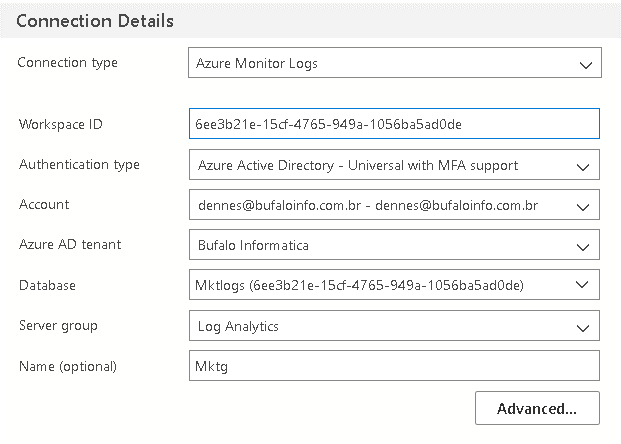Click the Database label text

pyautogui.click(x=47, y=285)
